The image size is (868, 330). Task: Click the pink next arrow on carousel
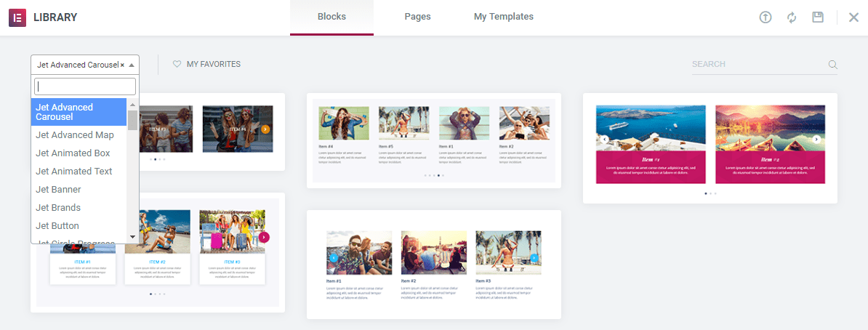pos(264,237)
